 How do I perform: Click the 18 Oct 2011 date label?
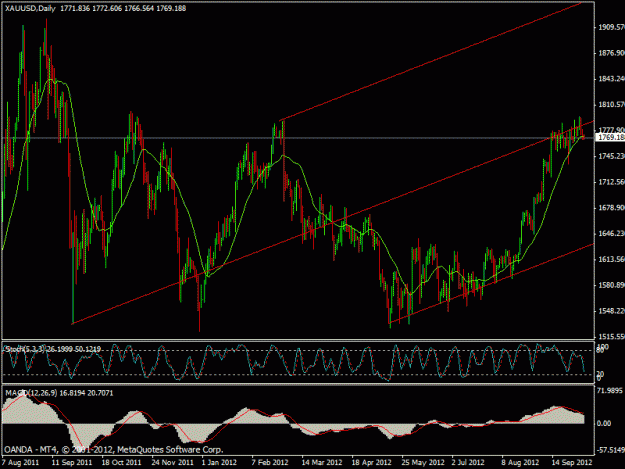[121, 463]
